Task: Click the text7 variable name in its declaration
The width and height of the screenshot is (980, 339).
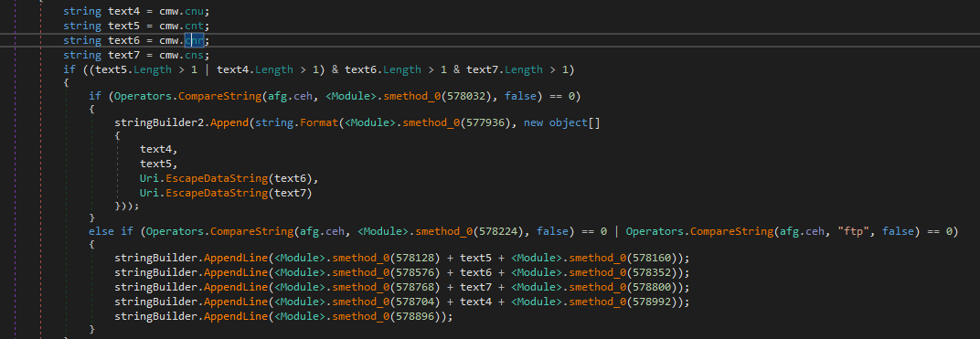Action: [123, 55]
